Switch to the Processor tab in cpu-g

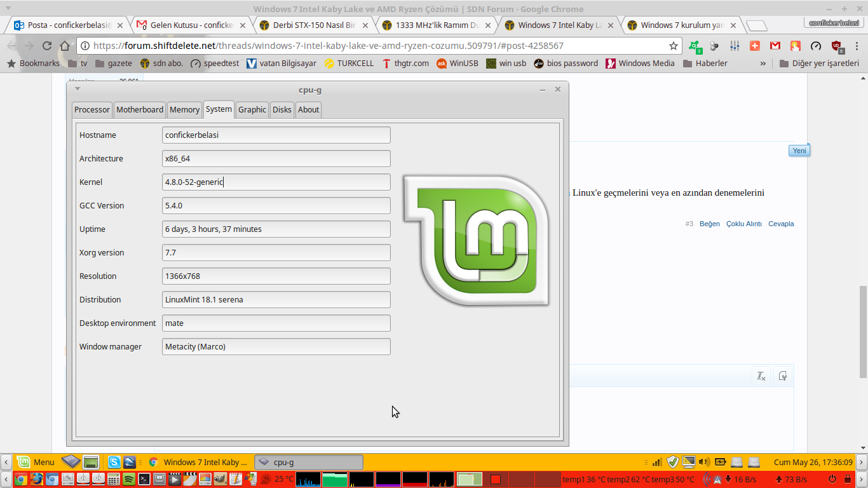(92, 109)
